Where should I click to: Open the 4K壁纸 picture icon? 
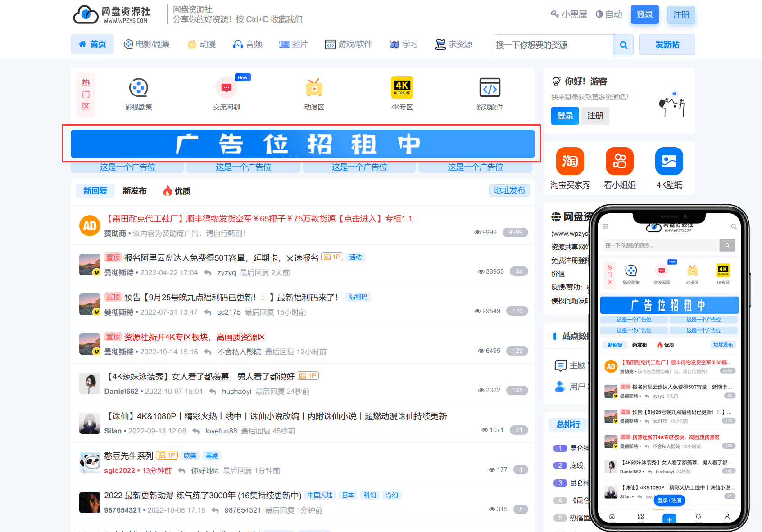point(669,161)
